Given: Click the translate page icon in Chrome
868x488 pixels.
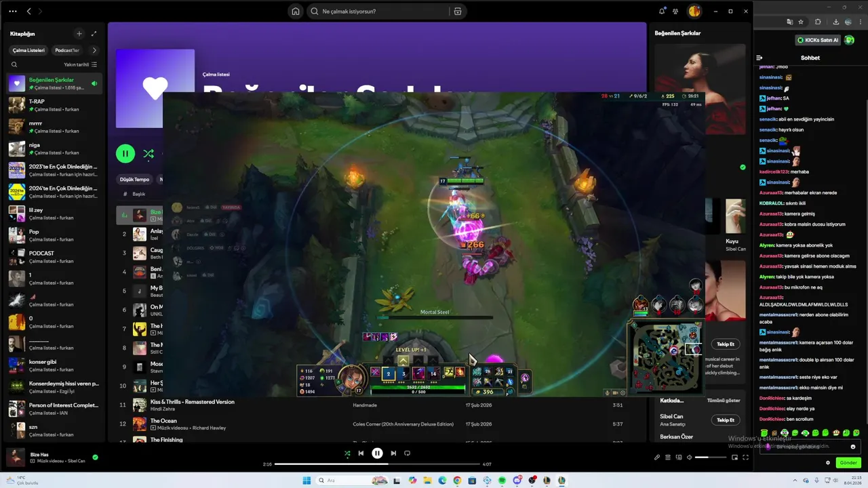Looking at the screenshot, I should [x=790, y=22].
